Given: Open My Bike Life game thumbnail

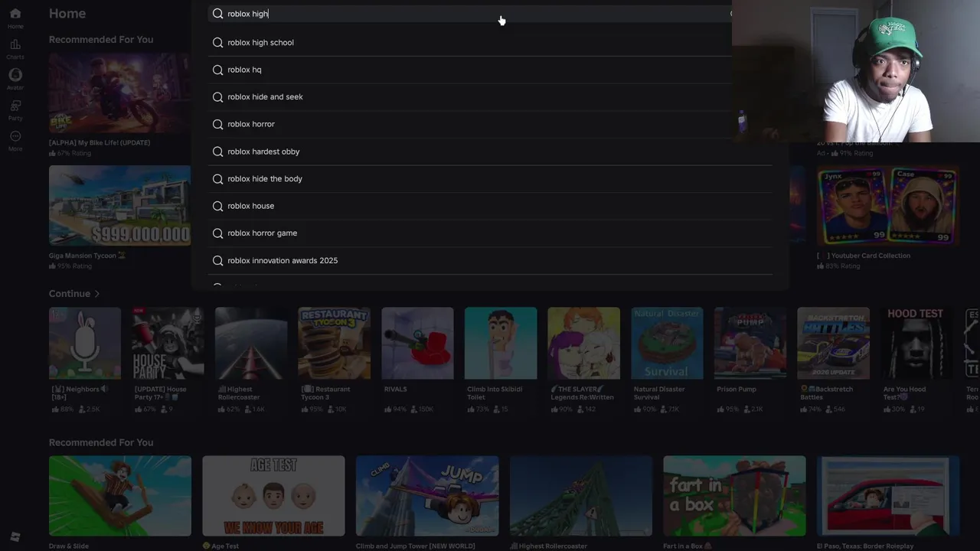Looking at the screenshot, I should (x=120, y=93).
